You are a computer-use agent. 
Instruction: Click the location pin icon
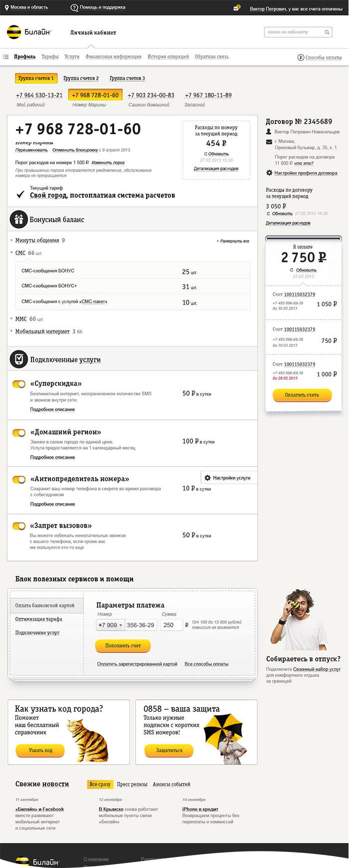(x=6, y=7)
